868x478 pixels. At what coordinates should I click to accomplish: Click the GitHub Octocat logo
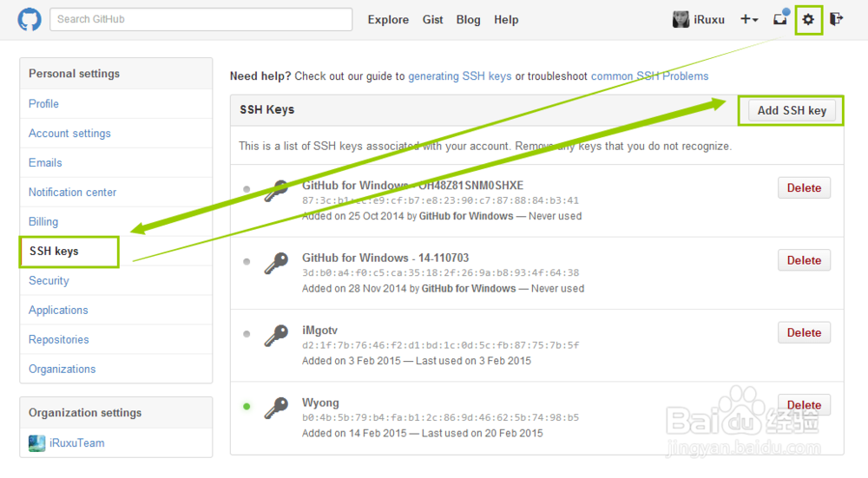point(30,19)
